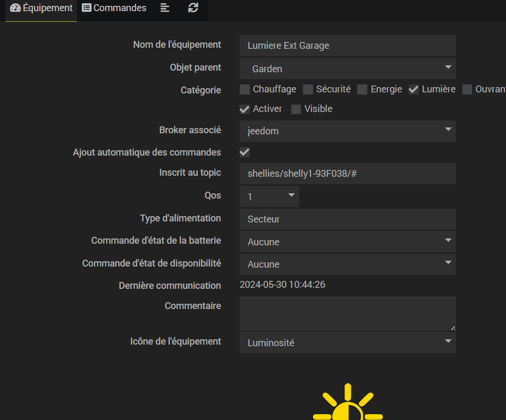Tick the Energie category checkbox
Image resolution: width=506 pixels, height=420 pixels.
362,90
